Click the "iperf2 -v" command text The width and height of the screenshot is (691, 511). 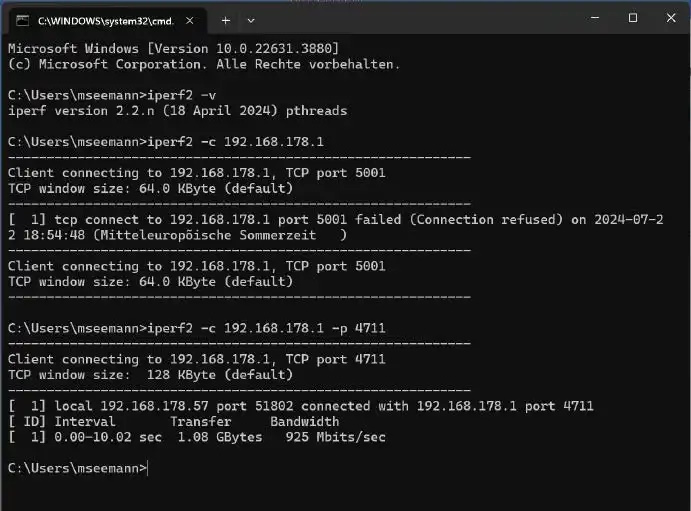182,95
